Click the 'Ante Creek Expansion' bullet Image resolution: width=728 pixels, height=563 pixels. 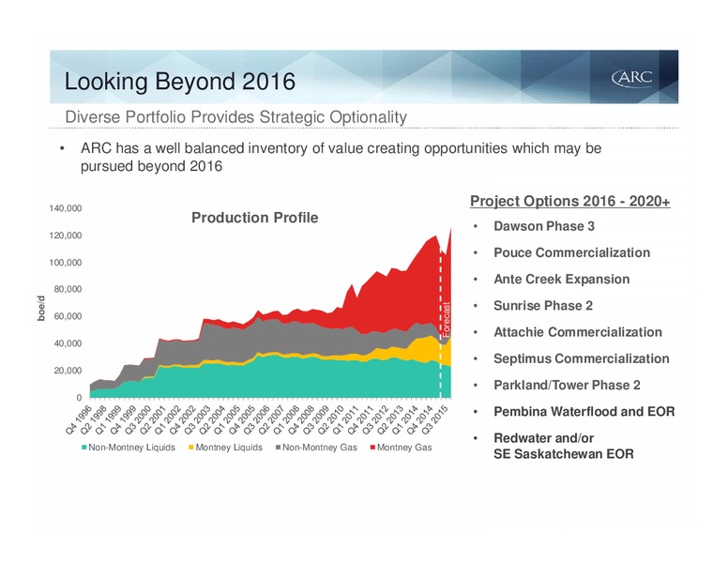pyautogui.click(x=562, y=280)
